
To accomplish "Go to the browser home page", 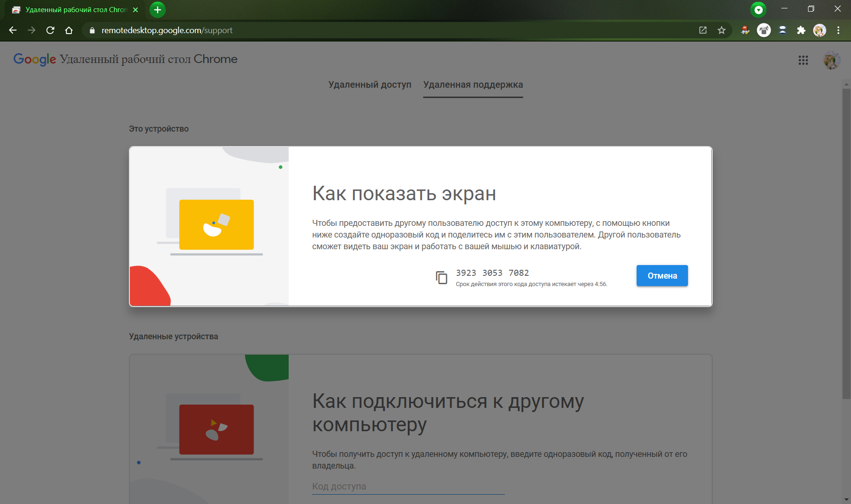I will pos(69,30).
